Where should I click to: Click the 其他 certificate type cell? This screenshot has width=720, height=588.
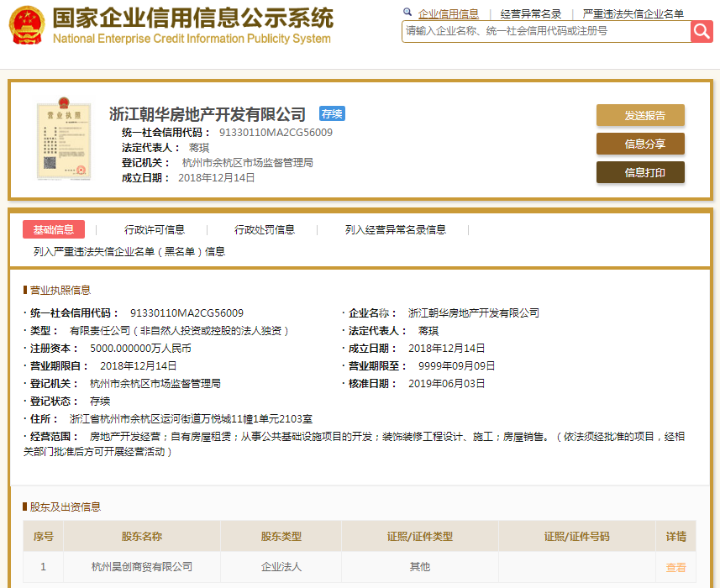420,567
